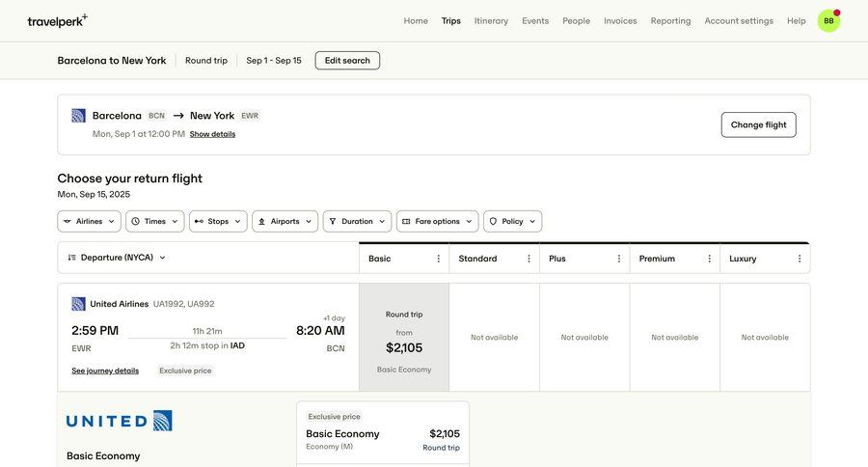This screenshot has height=467, width=868.
Task: Open See journey details link
Action: point(105,371)
